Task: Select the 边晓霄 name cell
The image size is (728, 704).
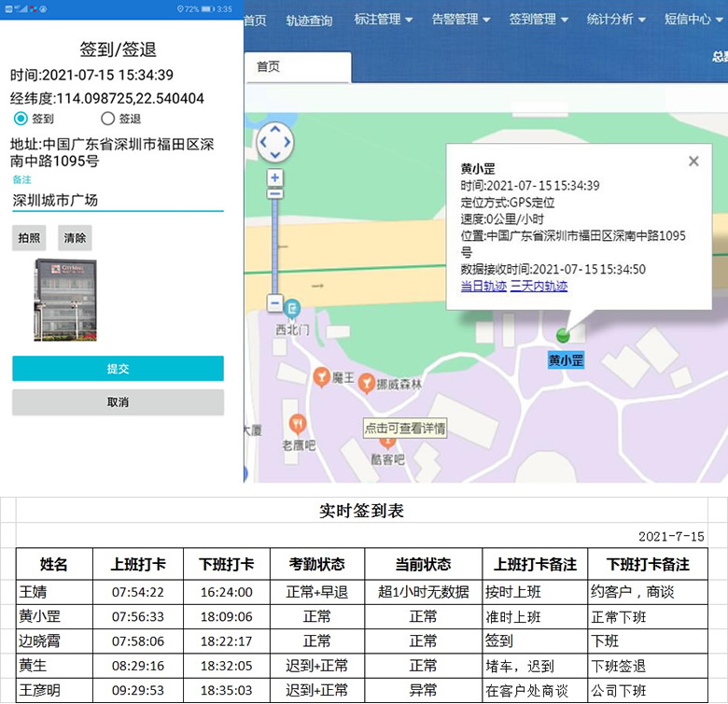Action: tap(54, 641)
